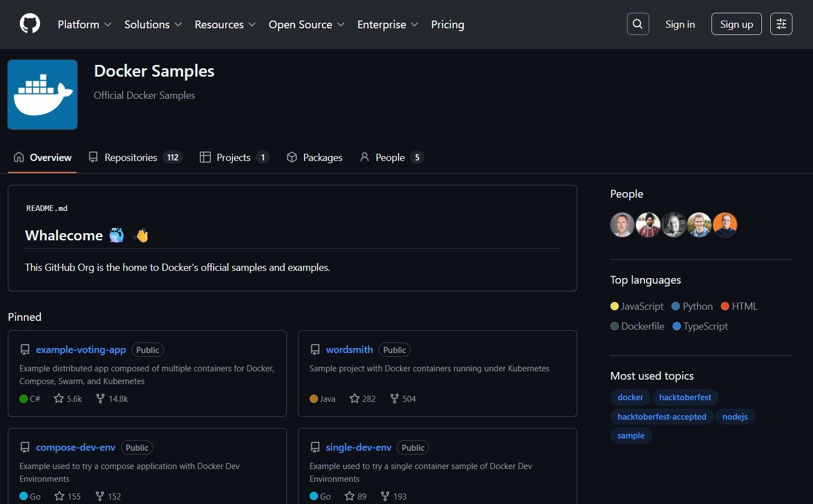Click the Official Docker Samples tagline
Image resolution: width=813 pixels, height=504 pixels.
tap(144, 95)
